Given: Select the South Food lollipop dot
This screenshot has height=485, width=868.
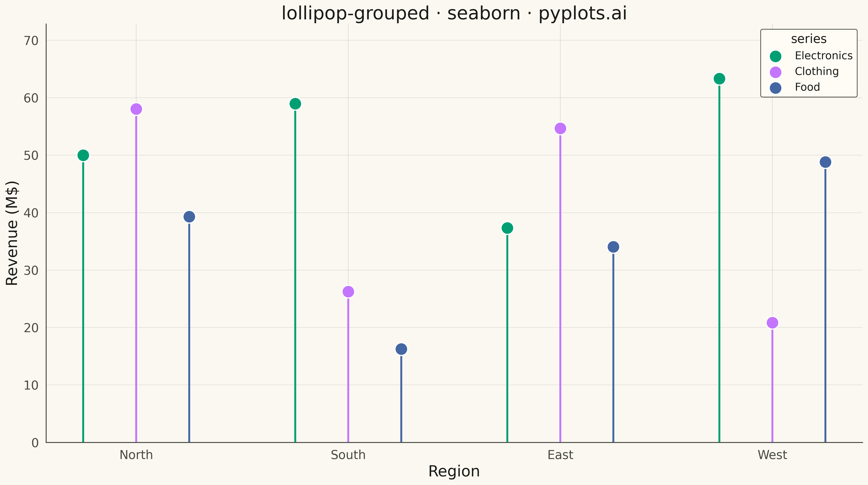Looking at the screenshot, I should point(401,349).
